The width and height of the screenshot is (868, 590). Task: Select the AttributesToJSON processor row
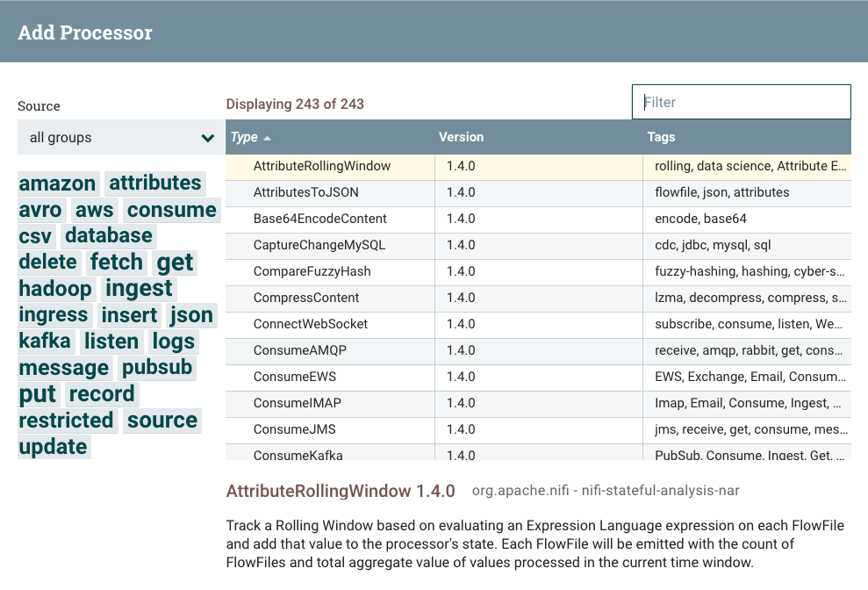[305, 192]
